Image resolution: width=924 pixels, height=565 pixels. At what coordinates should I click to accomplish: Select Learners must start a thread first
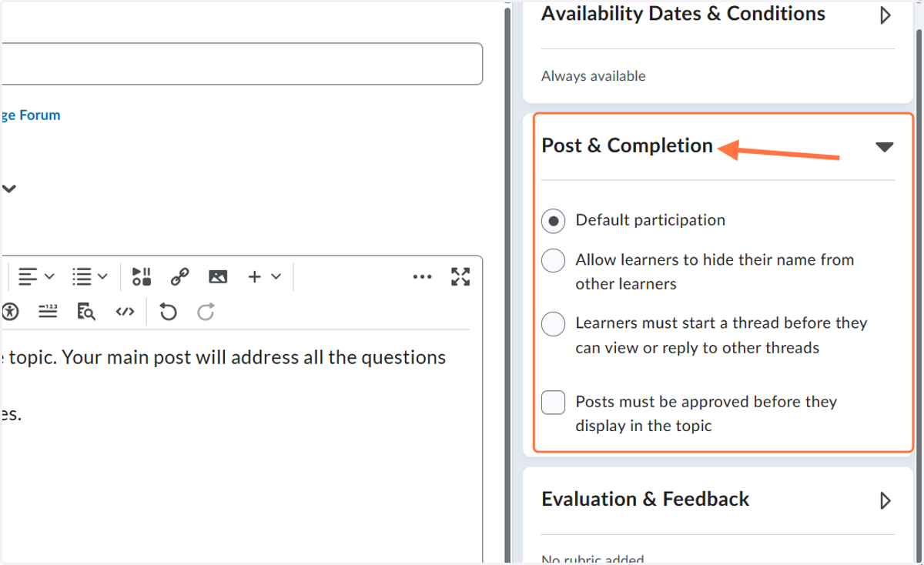point(554,324)
